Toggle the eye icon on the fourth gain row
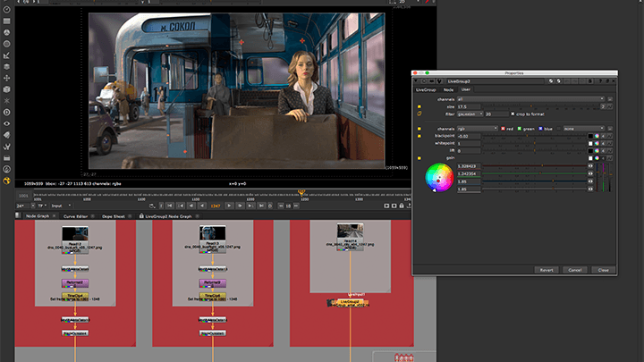 (x=590, y=189)
